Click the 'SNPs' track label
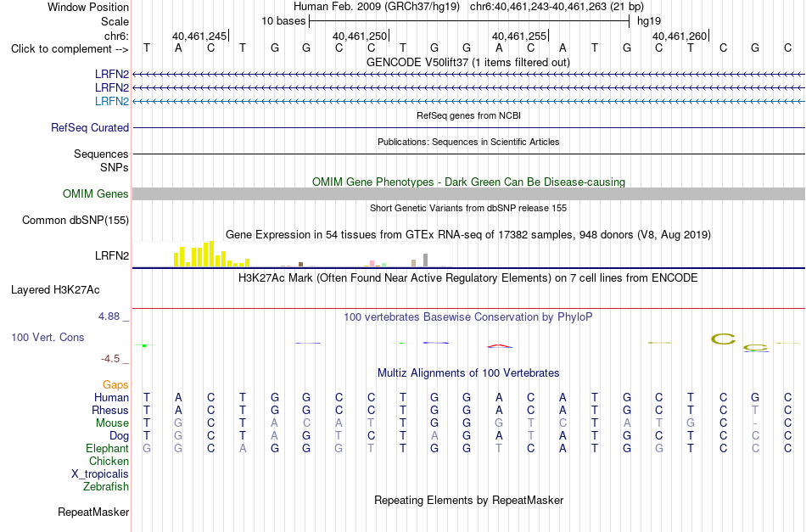806x532 pixels. point(115,167)
